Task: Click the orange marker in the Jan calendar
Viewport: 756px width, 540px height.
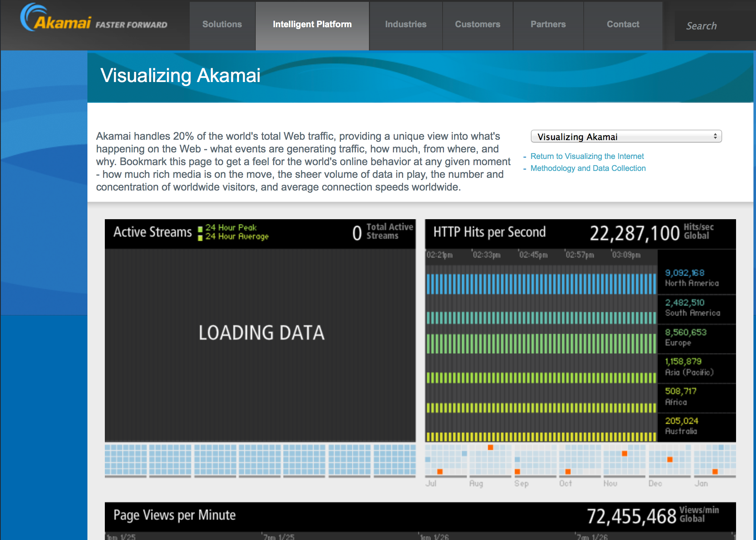Action: [715, 471]
